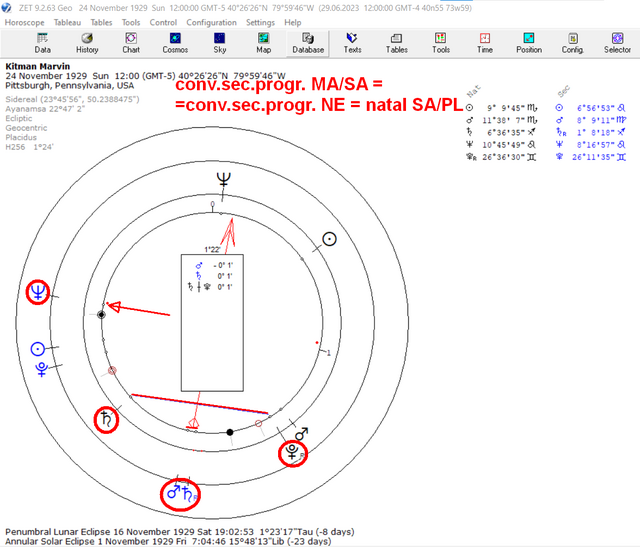Open the Tables menu
The width and height of the screenshot is (640, 547).
pos(101,22)
